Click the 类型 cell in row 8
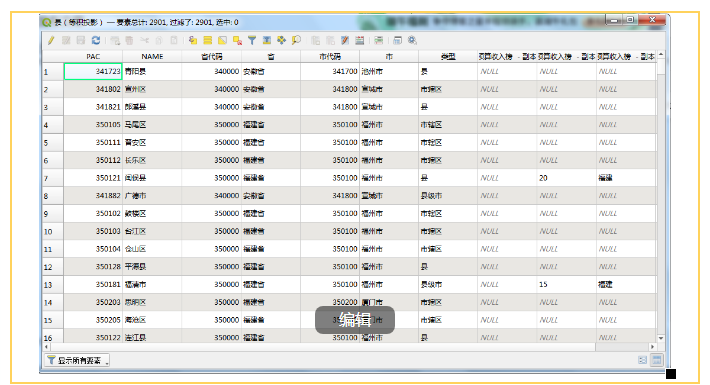This screenshot has height=385, width=710. (x=448, y=196)
